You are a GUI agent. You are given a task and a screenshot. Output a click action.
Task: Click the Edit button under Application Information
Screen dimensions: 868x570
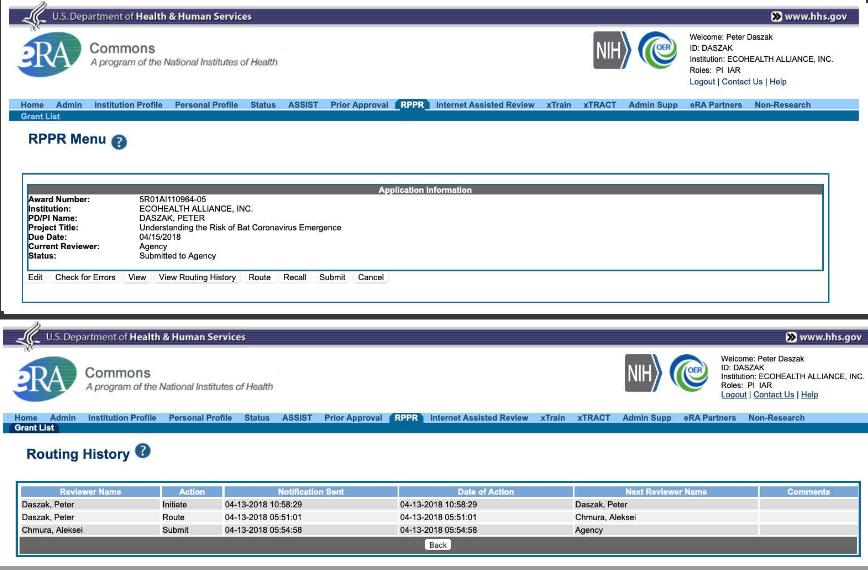coord(35,277)
